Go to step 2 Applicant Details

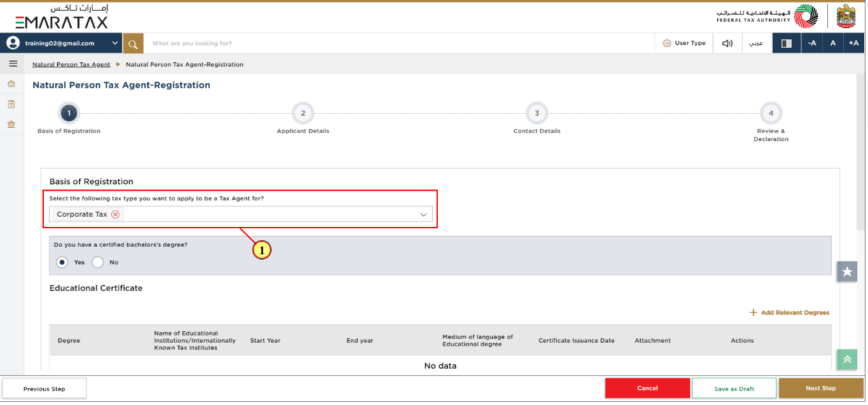coord(303,113)
